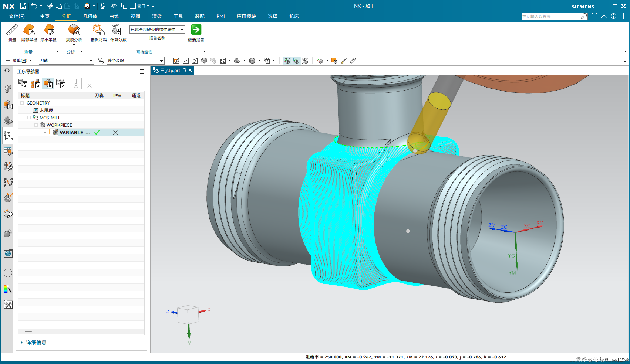Click the fit view icon in top border bar
630x364 pixels.
click(223, 61)
